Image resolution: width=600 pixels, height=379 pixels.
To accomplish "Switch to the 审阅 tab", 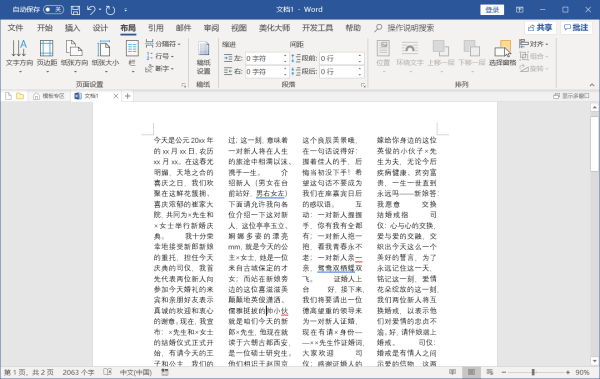I will pyautogui.click(x=211, y=28).
